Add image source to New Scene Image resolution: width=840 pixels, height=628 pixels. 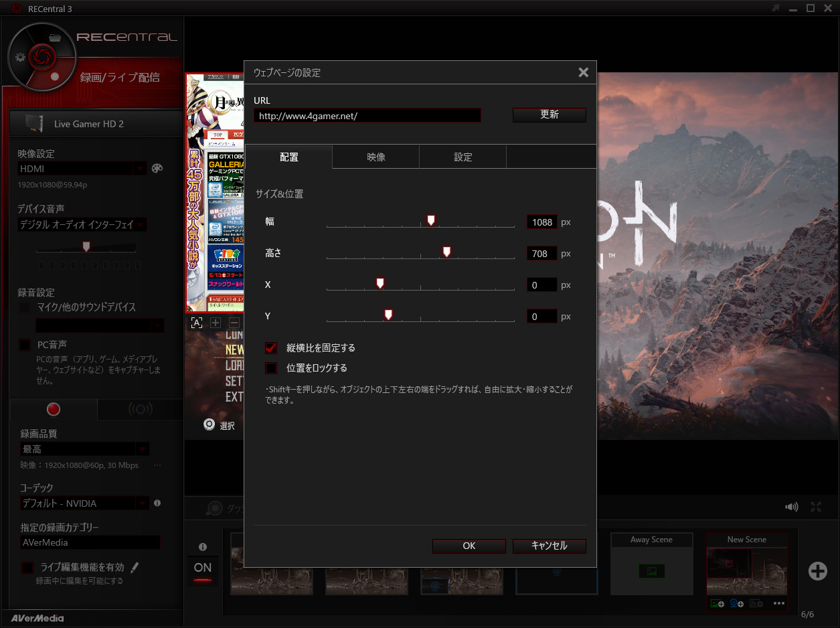718,603
